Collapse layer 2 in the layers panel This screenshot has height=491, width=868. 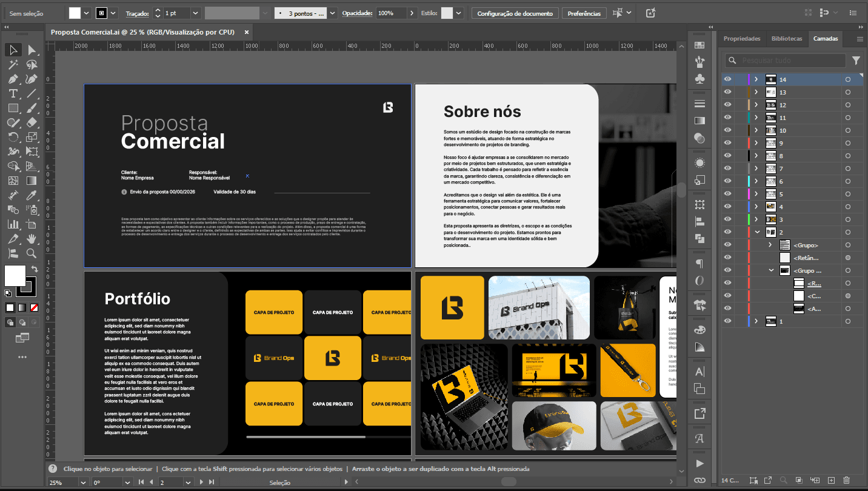pyautogui.click(x=757, y=232)
